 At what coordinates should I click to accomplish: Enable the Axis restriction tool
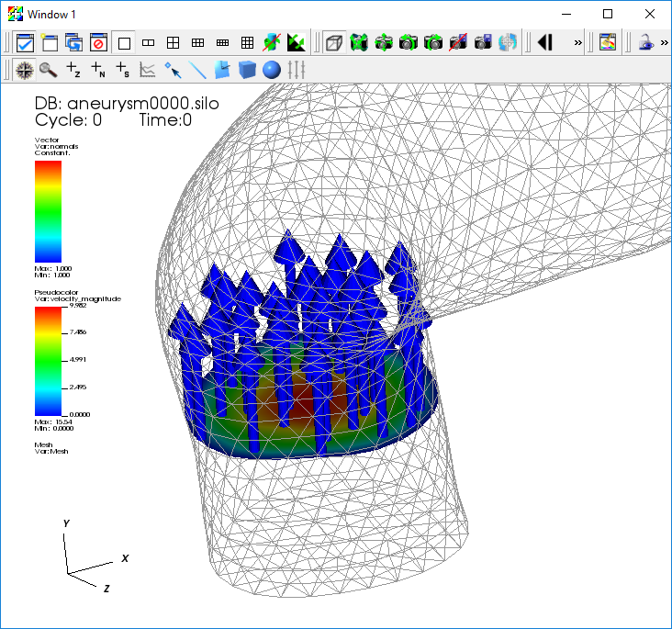[297, 70]
